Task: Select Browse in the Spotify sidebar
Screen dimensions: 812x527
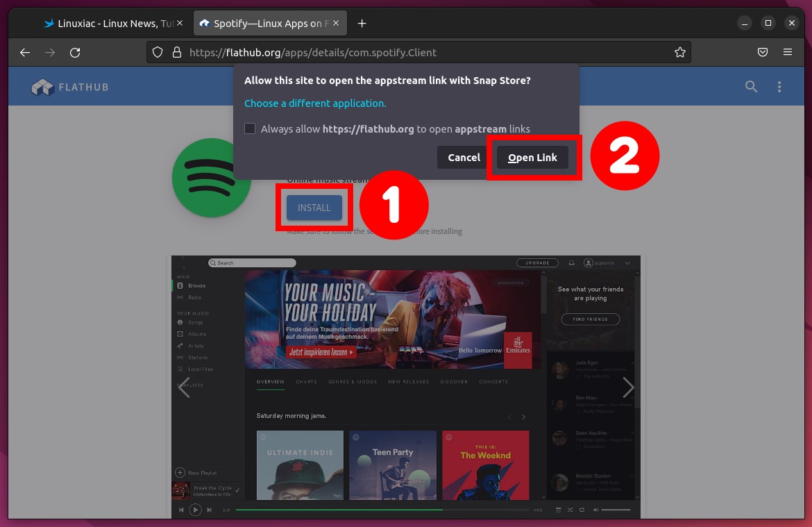Action: point(192,285)
